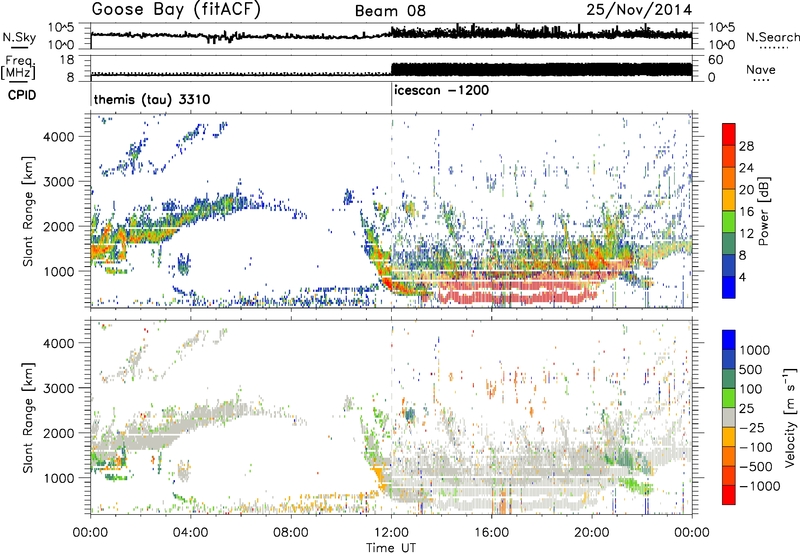The image size is (800, 554).
Task: Click the thick black frequency band after 12:00
Action: pyautogui.click(x=542, y=69)
